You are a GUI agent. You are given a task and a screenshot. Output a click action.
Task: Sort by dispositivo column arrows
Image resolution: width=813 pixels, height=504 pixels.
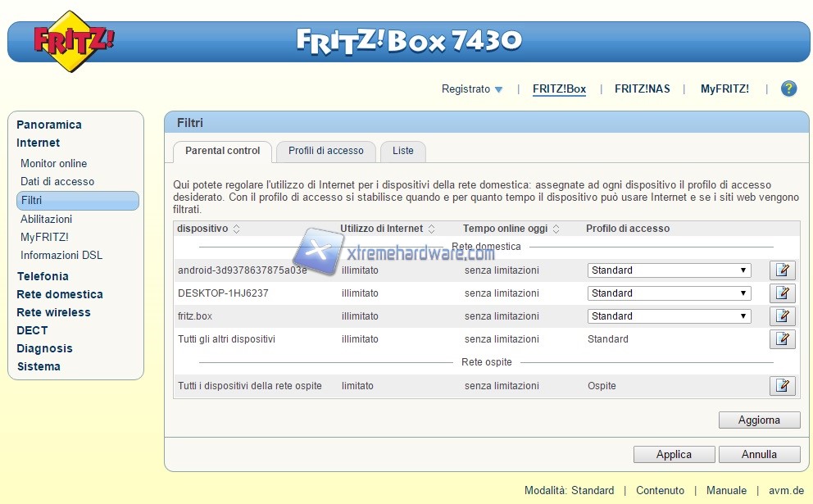click(237, 229)
